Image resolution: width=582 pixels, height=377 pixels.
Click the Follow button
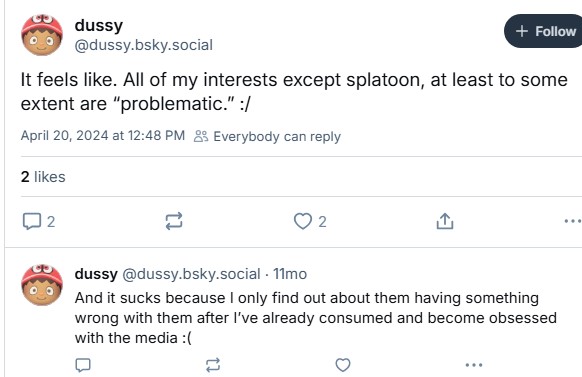pos(544,31)
